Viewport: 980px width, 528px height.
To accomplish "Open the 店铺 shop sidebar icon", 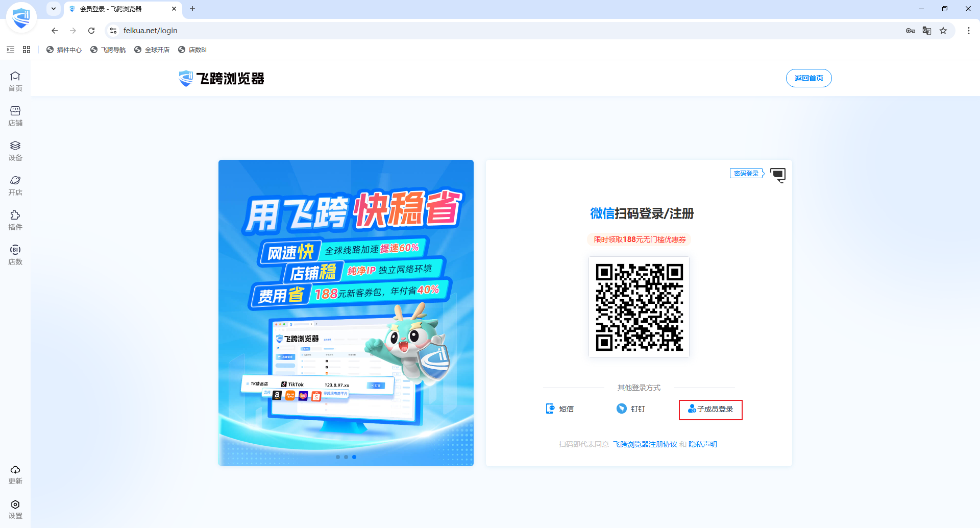I will pyautogui.click(x=15, y=116).
